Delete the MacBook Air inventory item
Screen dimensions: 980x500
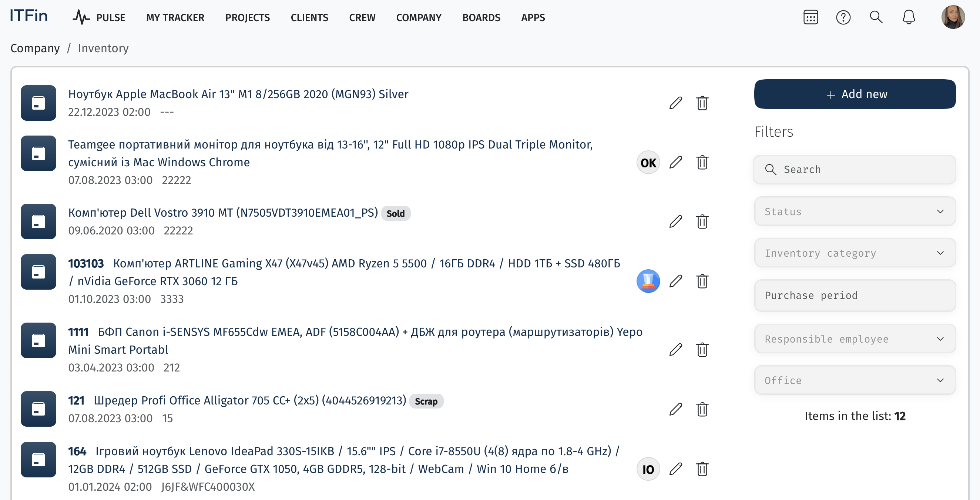point(702,103)
